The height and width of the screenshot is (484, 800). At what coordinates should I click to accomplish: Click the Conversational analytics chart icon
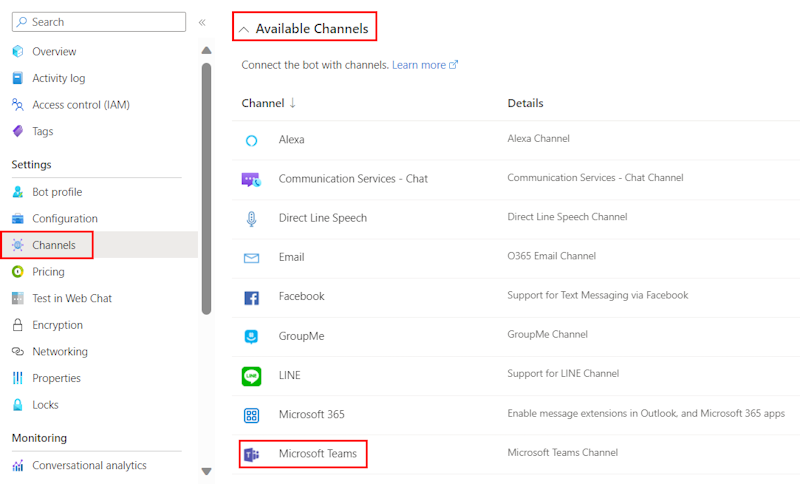(x=18, y=465)
